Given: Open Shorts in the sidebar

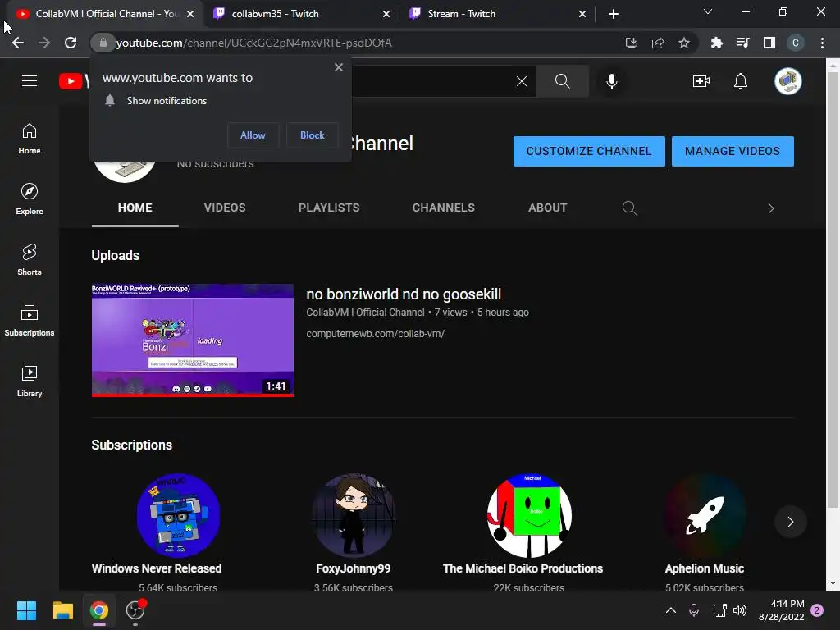Looking at the screenshot, I should [30, 260].
